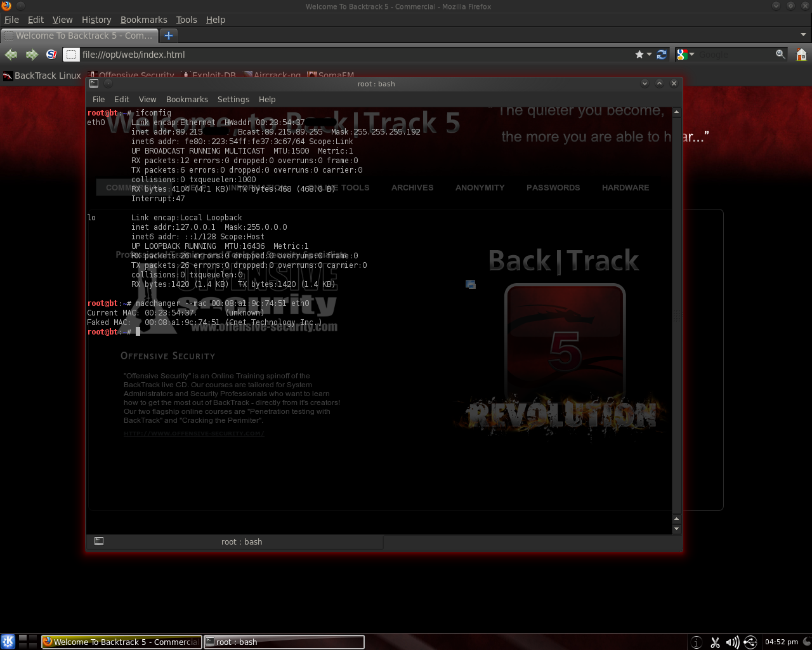Image resolution: width=812 pixels, height=650 pixels.
Task: Open BackTrack Linux bookmark in toolbar
Action: click(x=42, y=76)
